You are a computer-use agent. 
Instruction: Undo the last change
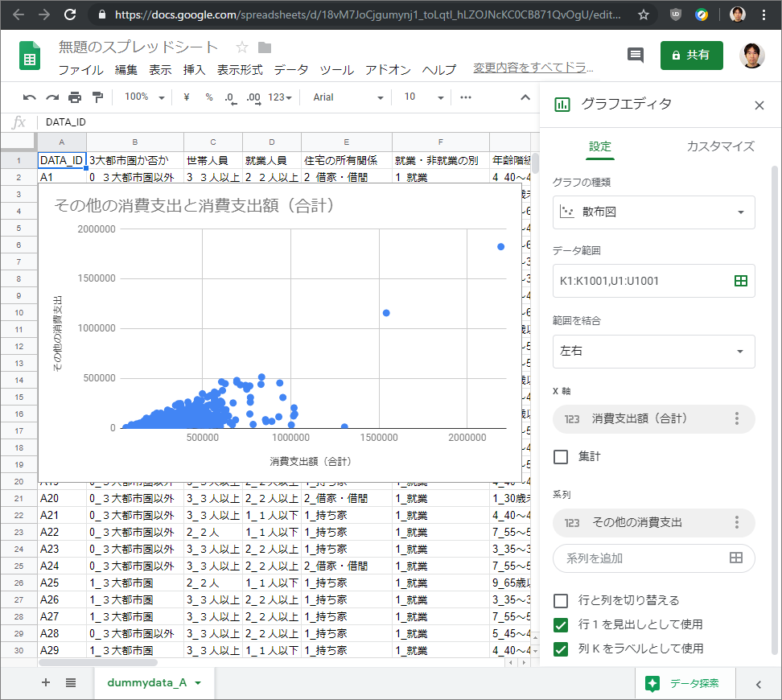click(x=30, y=97)
